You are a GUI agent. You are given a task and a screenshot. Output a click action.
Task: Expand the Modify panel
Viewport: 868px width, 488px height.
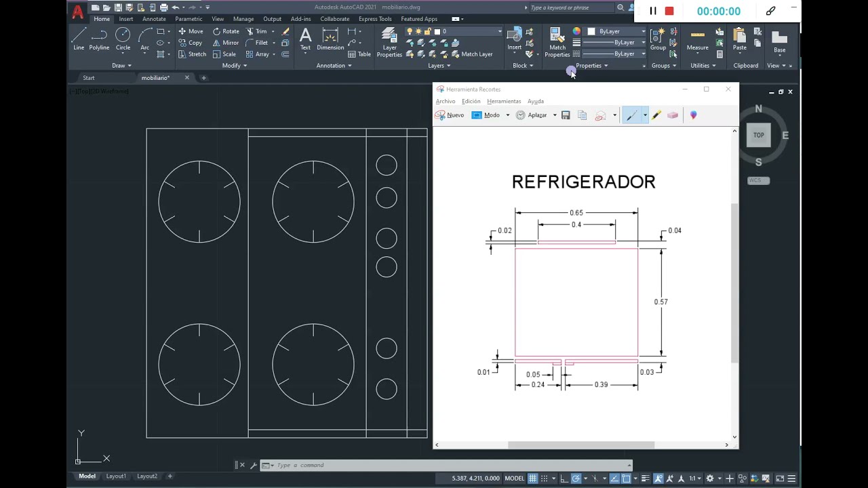tap(235, 66)
